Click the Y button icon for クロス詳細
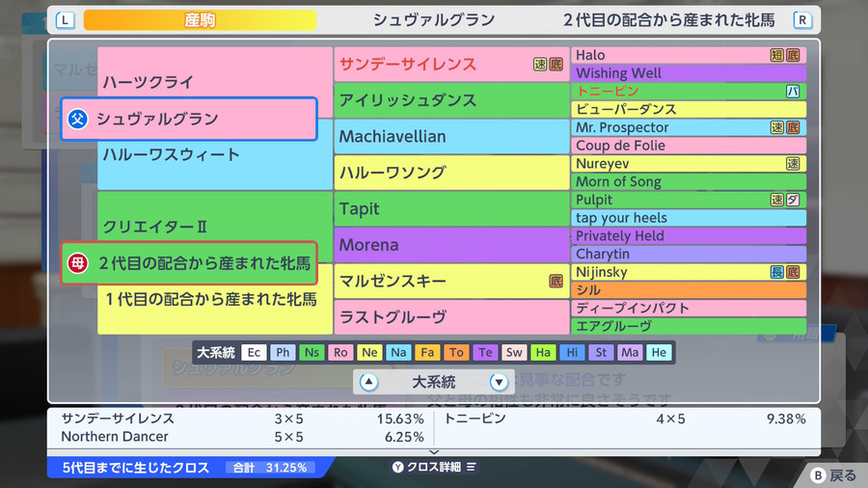Screen dimensions: 868x488 tap(398, 467)
